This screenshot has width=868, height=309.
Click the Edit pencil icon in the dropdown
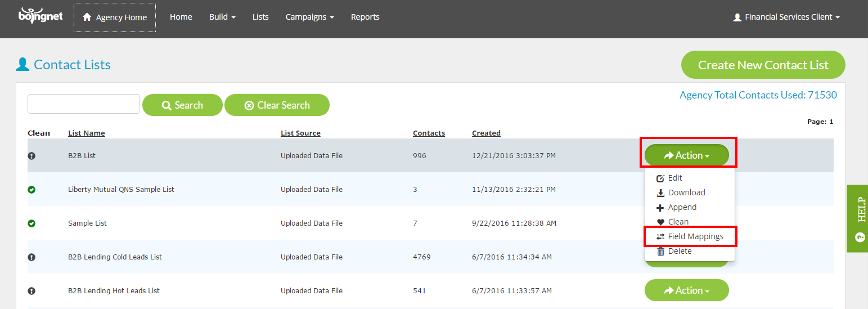point(660,178)
